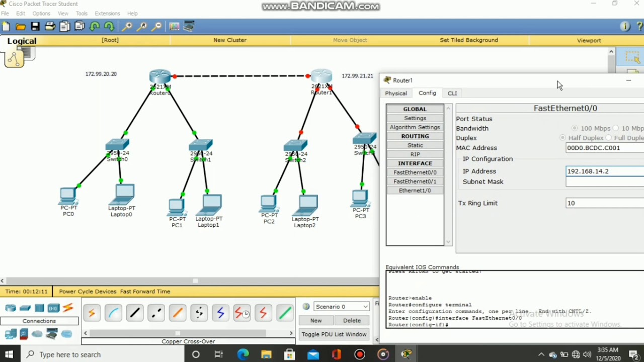Click Set Tiled Background
Image resolution: width=644 pixels, height=362 pixels.
[x=469, y=40]
